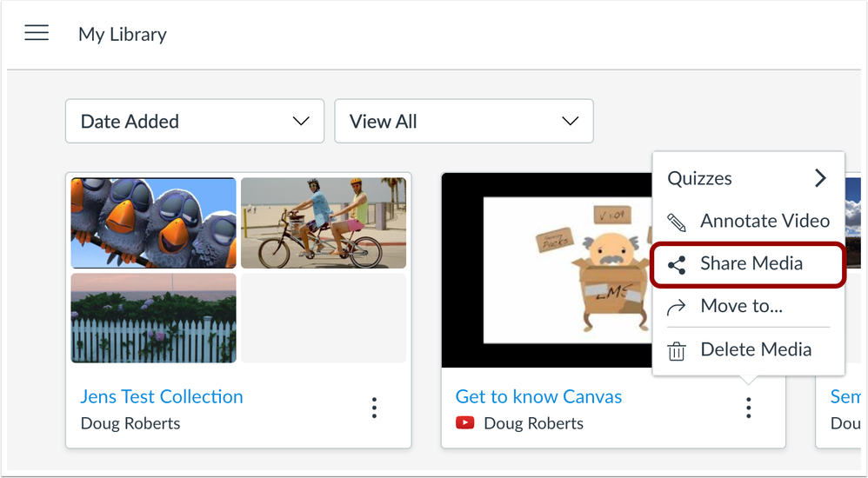Choose Delete Media menu option

756,350
